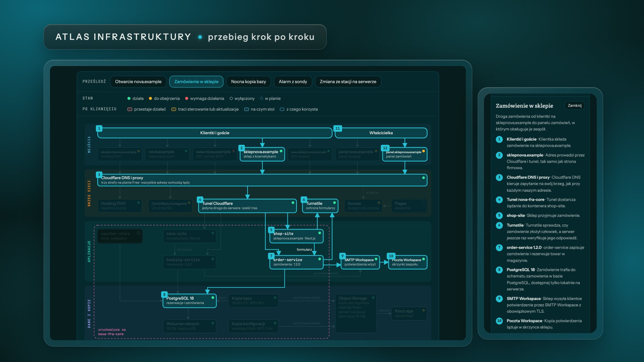This screenshot has width=644, height=362.
Task: Click the dimmed panel.nova.example node
Action: [357, 154]
